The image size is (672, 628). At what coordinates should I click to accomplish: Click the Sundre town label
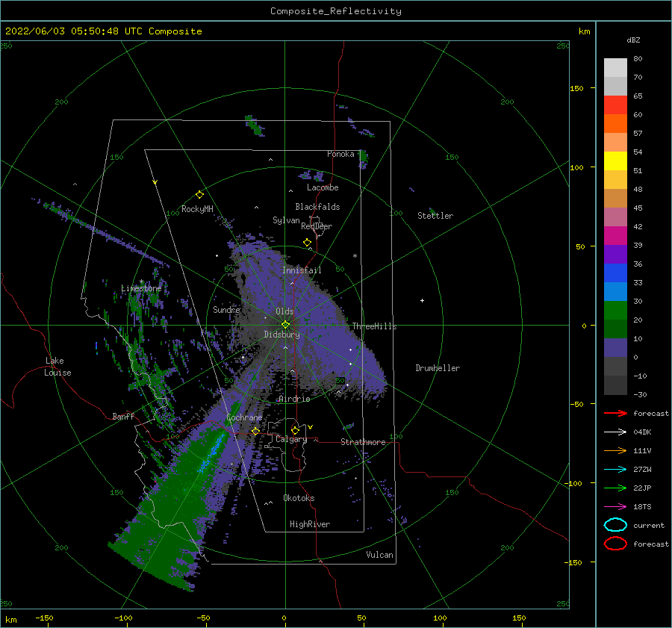226,309
